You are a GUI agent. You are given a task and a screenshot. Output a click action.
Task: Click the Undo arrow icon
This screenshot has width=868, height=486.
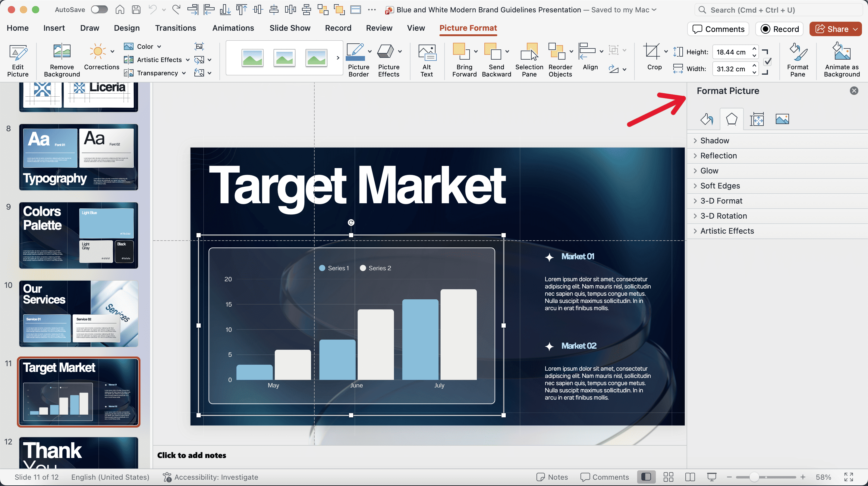coord(153,10)
